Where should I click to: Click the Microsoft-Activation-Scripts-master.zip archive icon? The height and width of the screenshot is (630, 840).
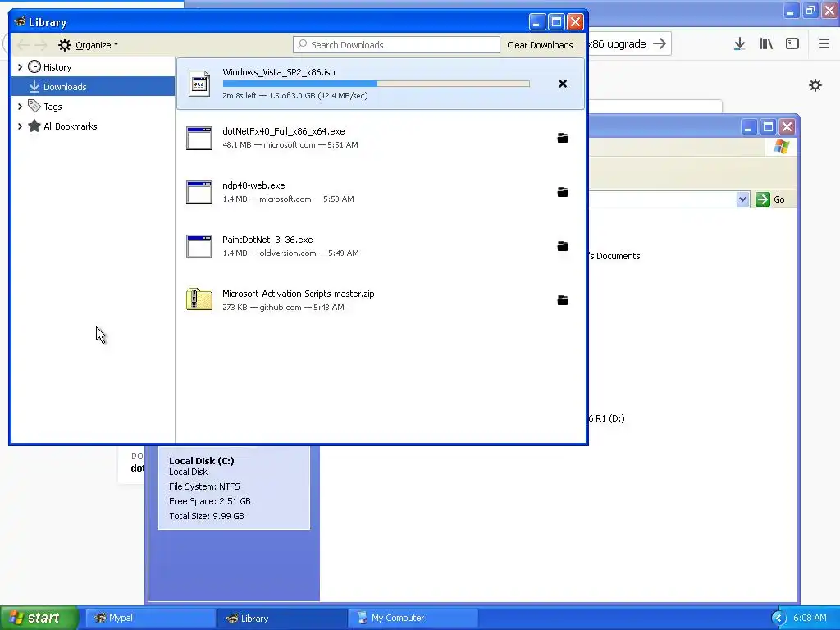pos(199,299)
